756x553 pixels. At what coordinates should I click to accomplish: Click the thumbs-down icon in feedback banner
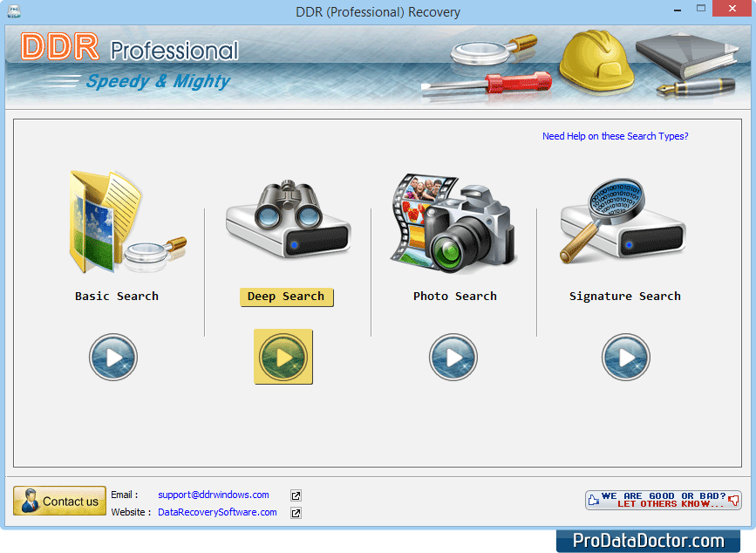click(733, 501)
